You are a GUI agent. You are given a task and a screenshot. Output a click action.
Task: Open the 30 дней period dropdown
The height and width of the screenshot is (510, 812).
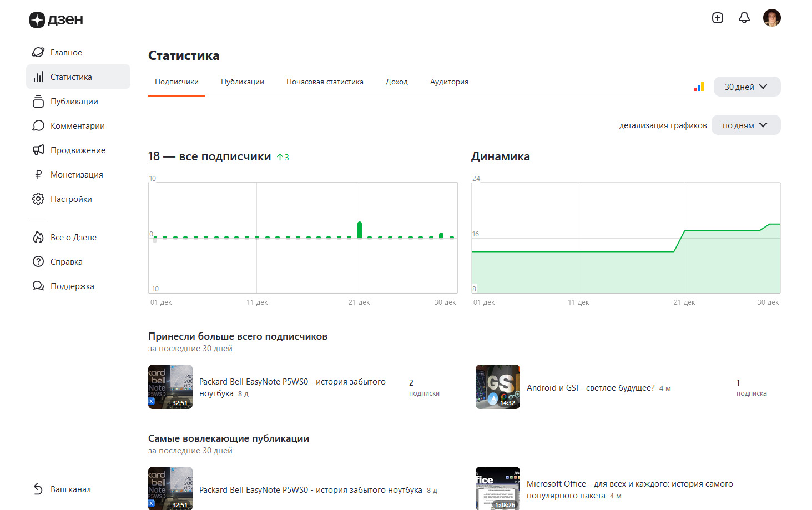747,87
